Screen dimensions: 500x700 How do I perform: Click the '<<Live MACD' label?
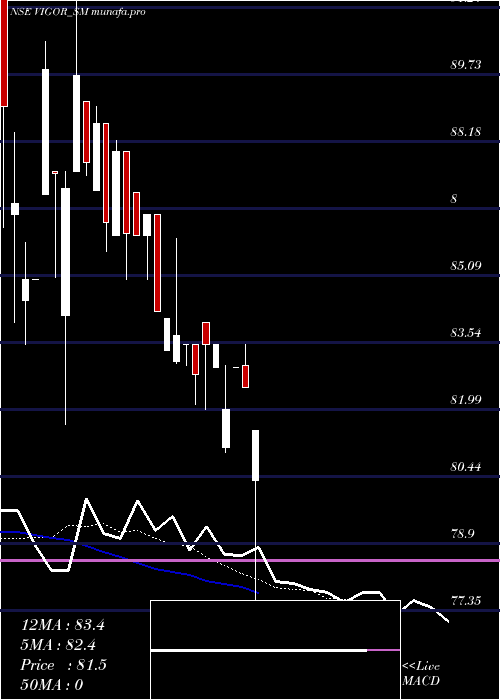[x=421, y=674]
